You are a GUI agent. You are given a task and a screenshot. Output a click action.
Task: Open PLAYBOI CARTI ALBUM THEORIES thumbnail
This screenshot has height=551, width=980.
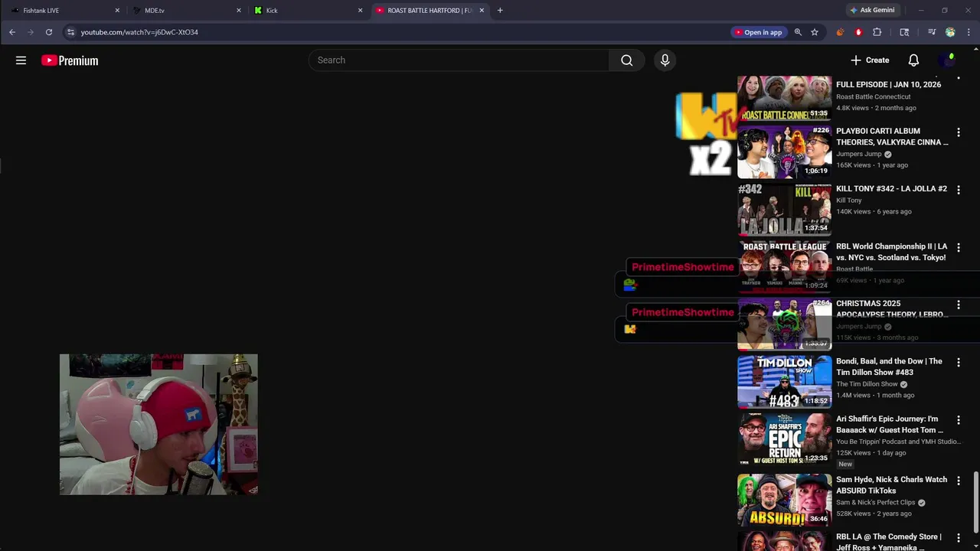pyautogui.click(x=784, y=152)
